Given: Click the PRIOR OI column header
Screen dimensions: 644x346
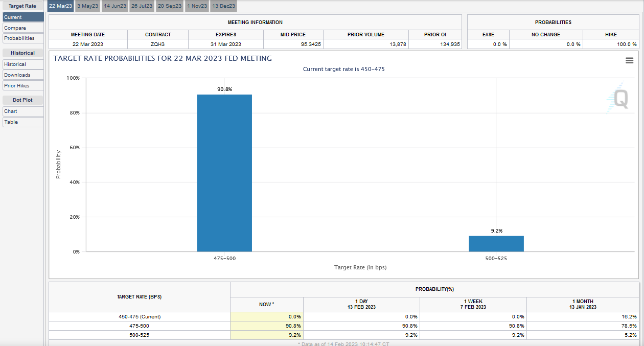Looking at the screenshot, I should pyautogui.click(x=435, y=35).
